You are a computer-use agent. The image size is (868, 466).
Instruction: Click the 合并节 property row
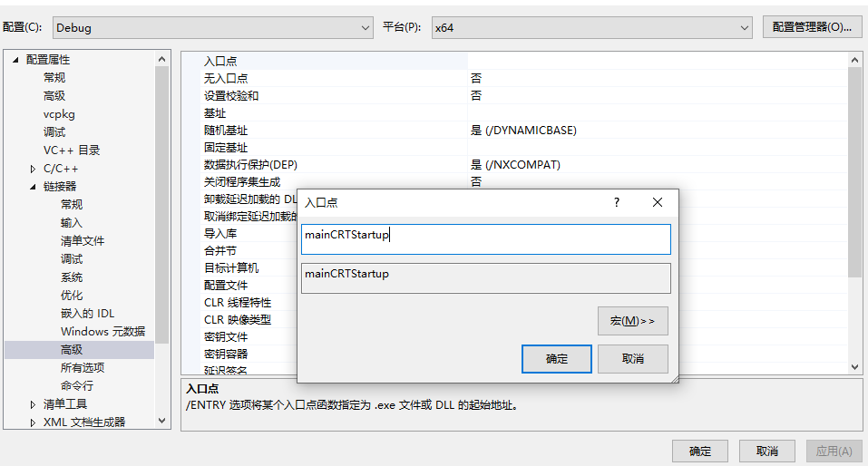pos(249,251)
